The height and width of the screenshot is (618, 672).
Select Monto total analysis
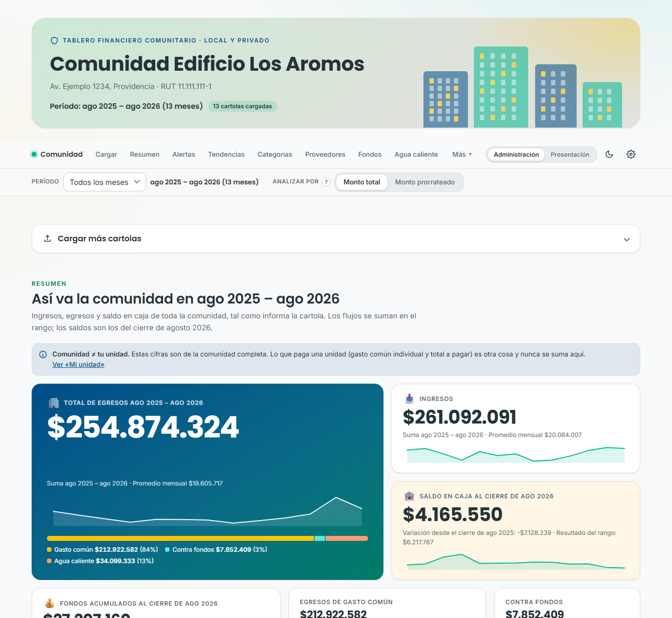click(362, 182)
